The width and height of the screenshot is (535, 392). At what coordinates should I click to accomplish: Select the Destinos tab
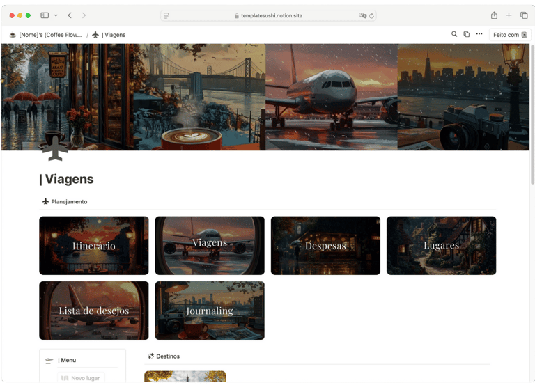coord(164,356)
